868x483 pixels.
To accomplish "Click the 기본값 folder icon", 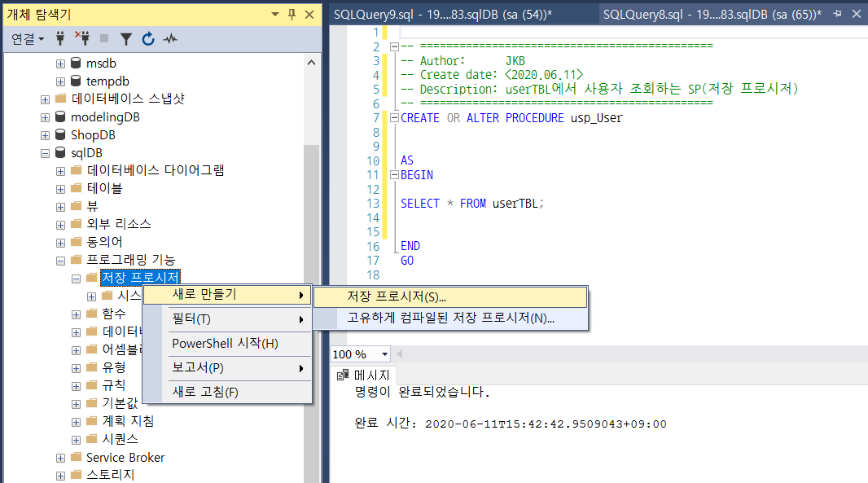I will [92, 402].
